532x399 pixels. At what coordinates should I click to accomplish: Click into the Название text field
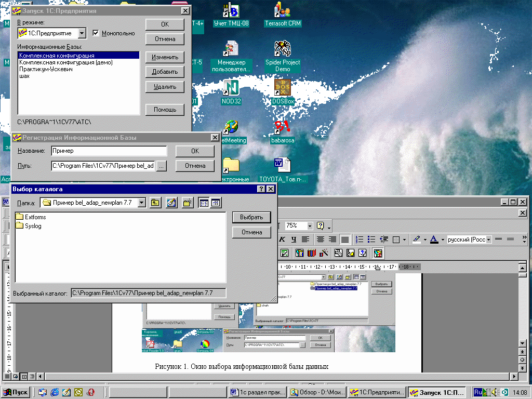tap(108, 151)
